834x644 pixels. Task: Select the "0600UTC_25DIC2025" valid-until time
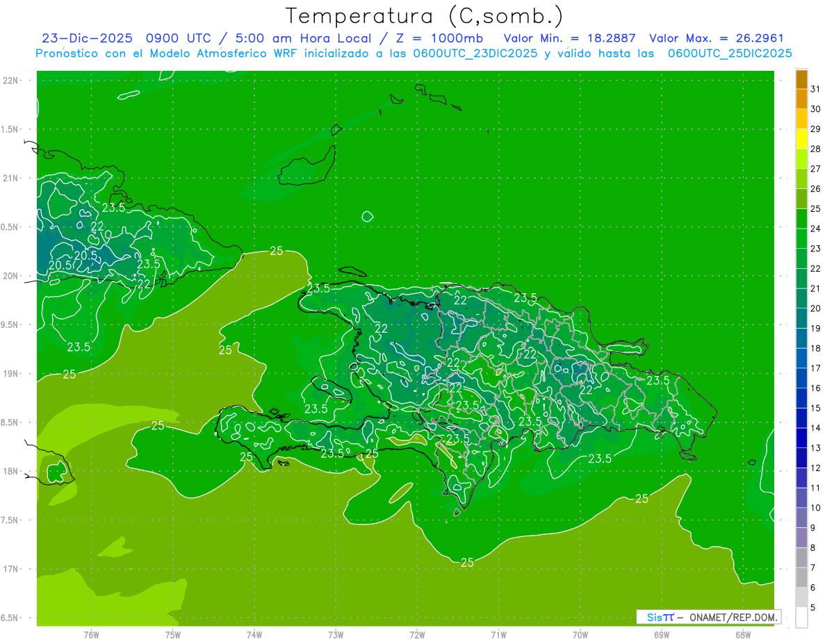pos(730,53)
